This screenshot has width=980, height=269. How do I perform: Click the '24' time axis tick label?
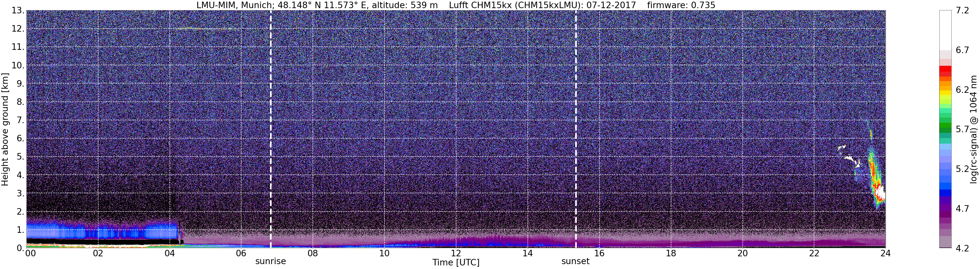point(885,253)
